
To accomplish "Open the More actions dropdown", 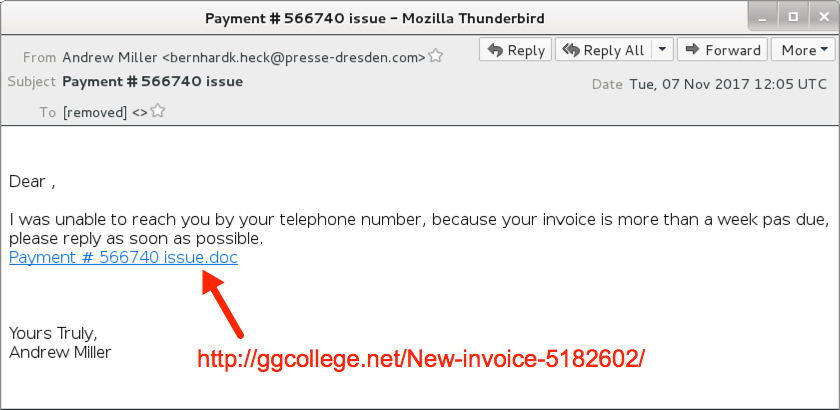I will click(802, 50).
